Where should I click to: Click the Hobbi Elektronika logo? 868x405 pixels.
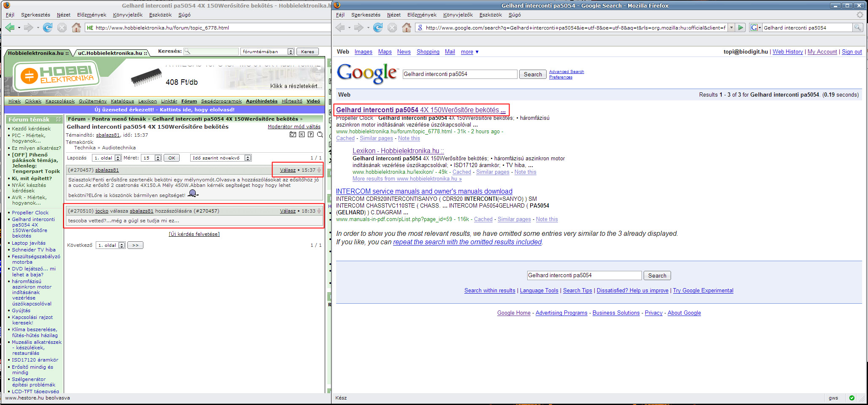(56, 76)
